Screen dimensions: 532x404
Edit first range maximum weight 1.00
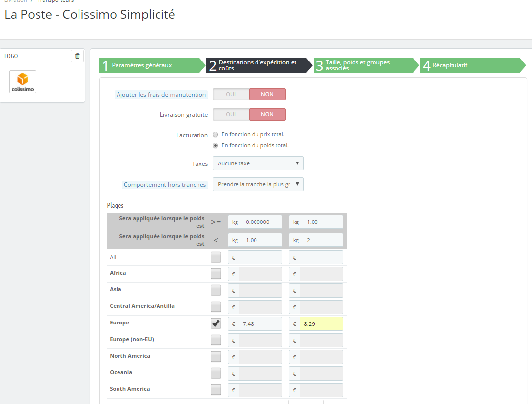click(x=261, y=240)
